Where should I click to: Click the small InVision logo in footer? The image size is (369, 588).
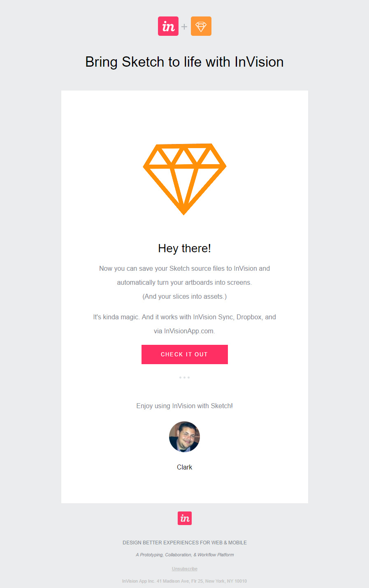(x=185, y=518)
